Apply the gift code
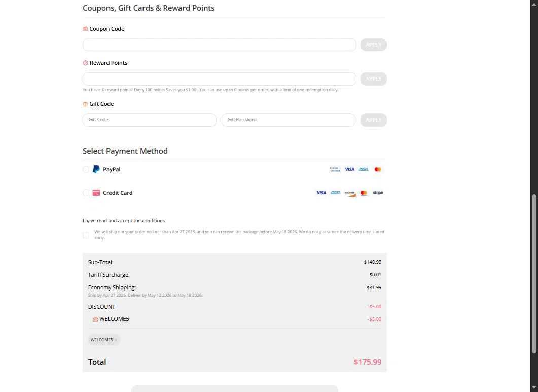The height and width of the screenshot is (392, 538). click(373, 120)
